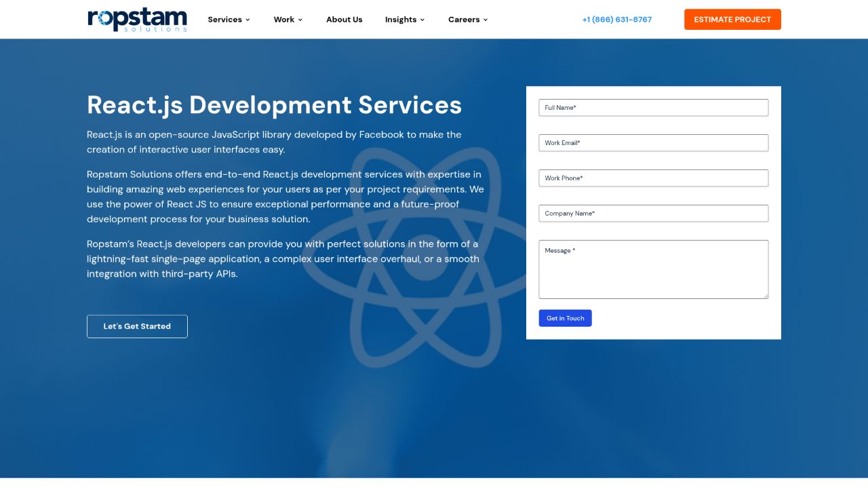Call the +1 (866) 631-8767 phone link
The height and width of the screenshot is (488, 868).
pos(616,20)
